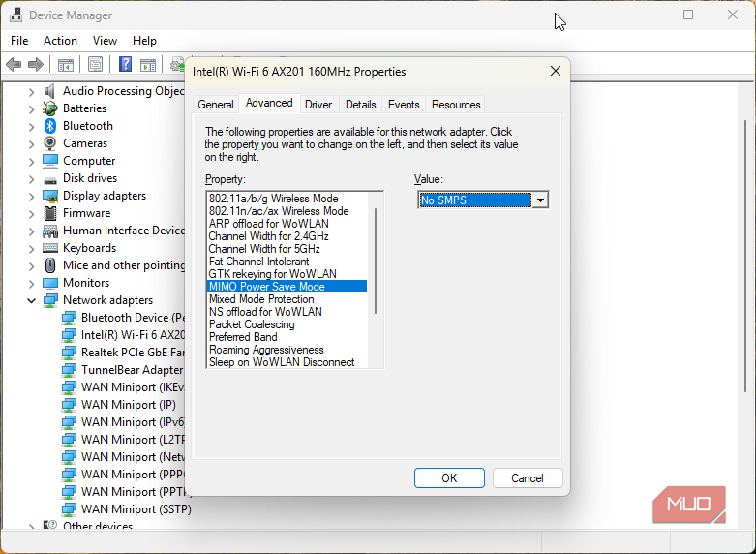The image size is (756, 554).
Task: Click Cancel in the Properties dialog
Action: [528, 478]
